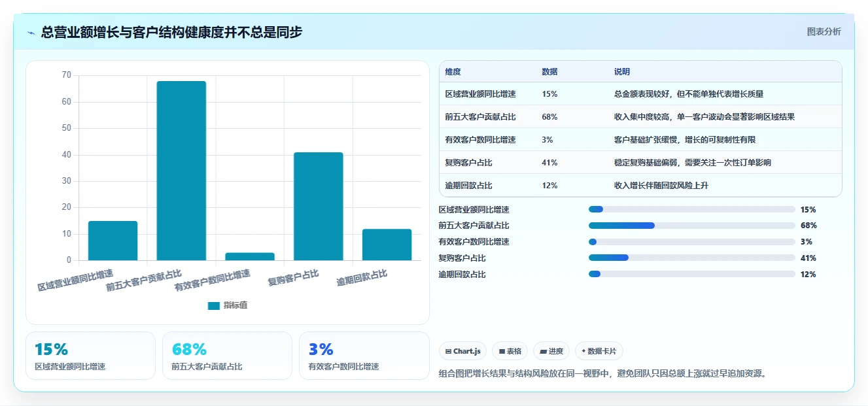Screen dimensions: 868x406
Task: Select the 表格 chip
Action: [x=510, y=351]
